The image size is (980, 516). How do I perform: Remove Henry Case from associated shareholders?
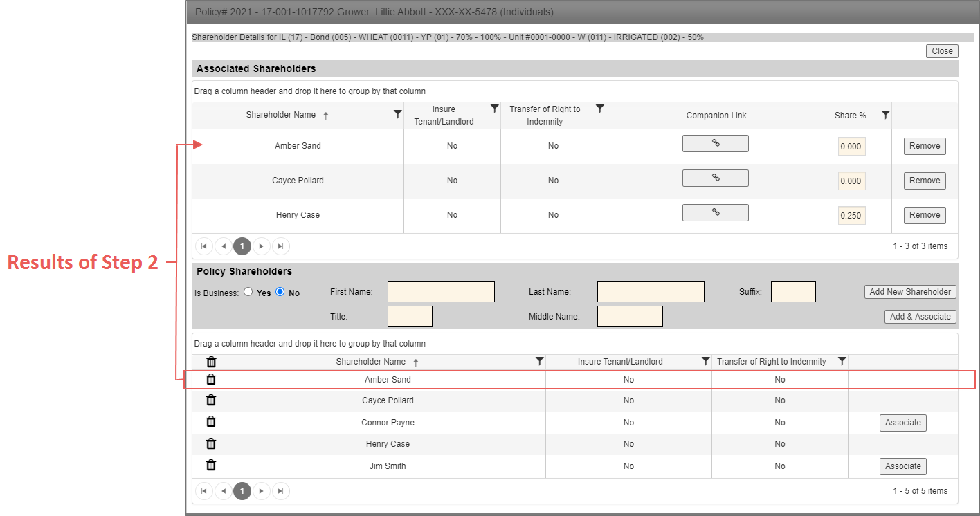(925, 215)
